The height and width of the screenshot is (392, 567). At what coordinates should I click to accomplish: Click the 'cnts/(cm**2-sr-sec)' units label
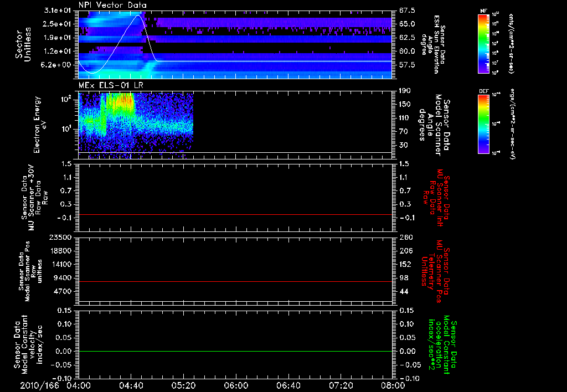511,43
